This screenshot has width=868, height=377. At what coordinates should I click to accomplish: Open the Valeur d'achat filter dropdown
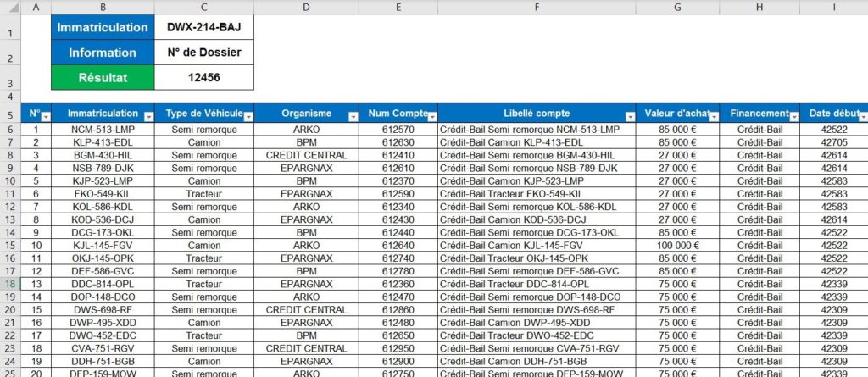(713, 116)
